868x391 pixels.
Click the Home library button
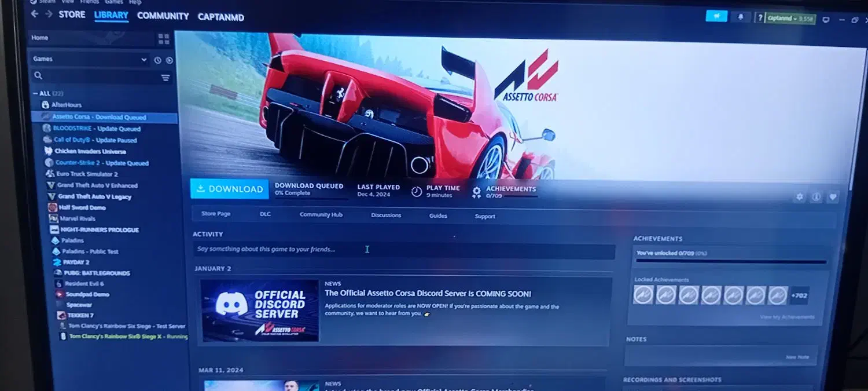93,38
